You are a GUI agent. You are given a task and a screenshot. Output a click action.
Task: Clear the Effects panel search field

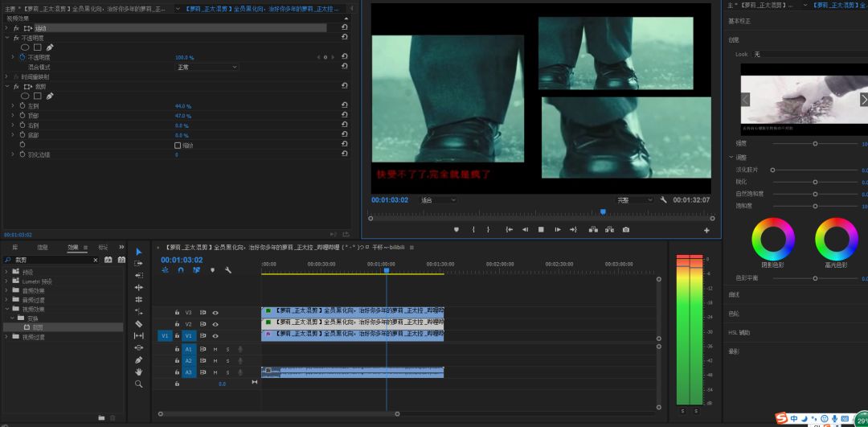click(x=95, y=260)
